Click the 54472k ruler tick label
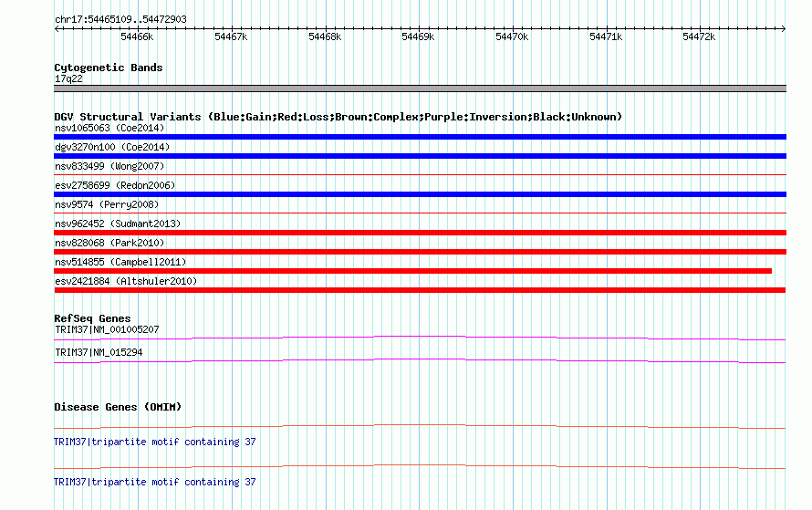The image size is (812, 510). tap(699, 36)
